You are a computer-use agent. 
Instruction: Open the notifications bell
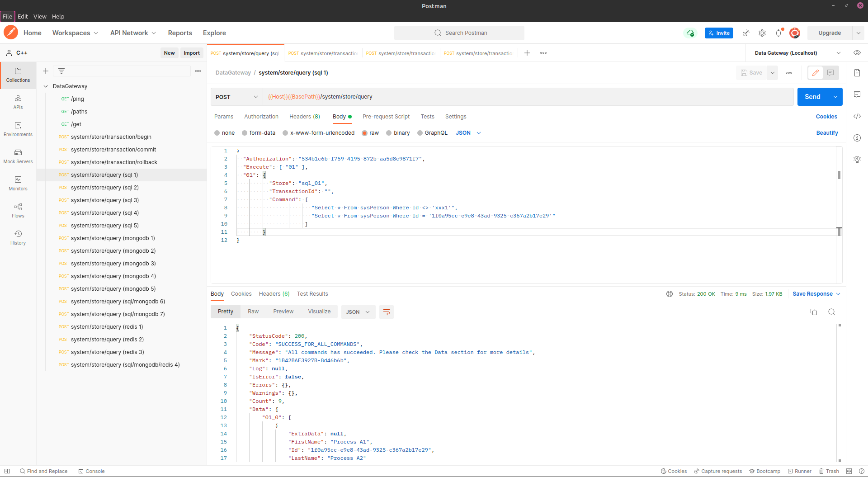(x=778, y=33)
